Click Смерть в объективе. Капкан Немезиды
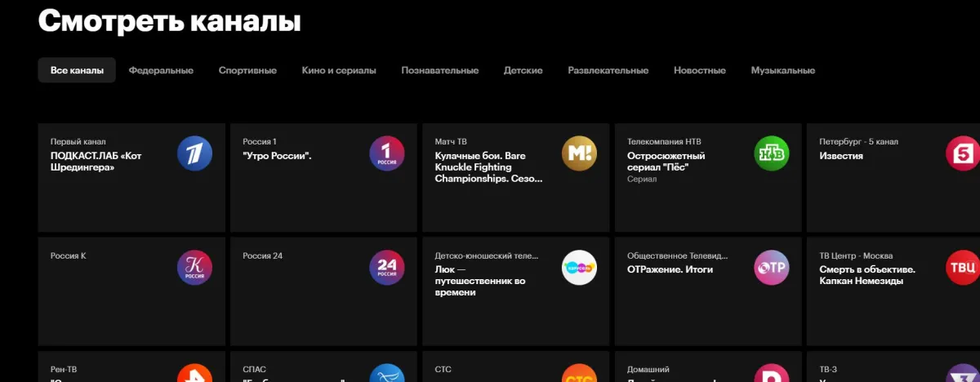The image size is (980, 382). (x=867, y=275)
